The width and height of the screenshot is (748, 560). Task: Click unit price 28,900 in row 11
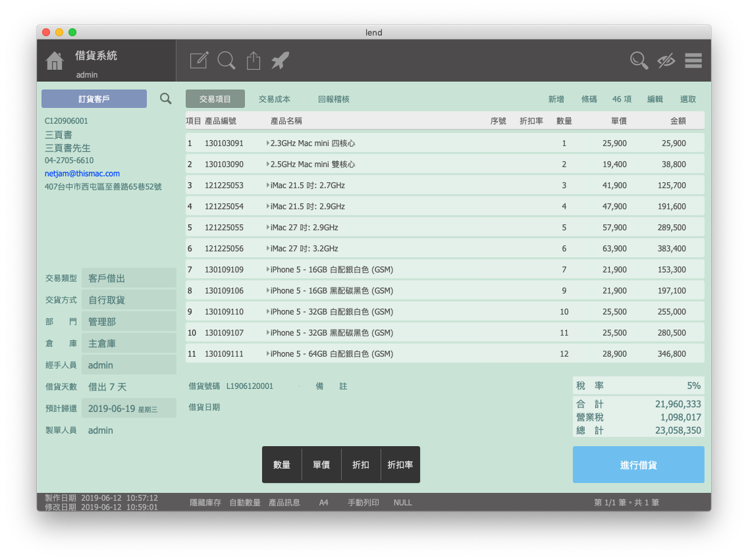[x=614, y=353]
